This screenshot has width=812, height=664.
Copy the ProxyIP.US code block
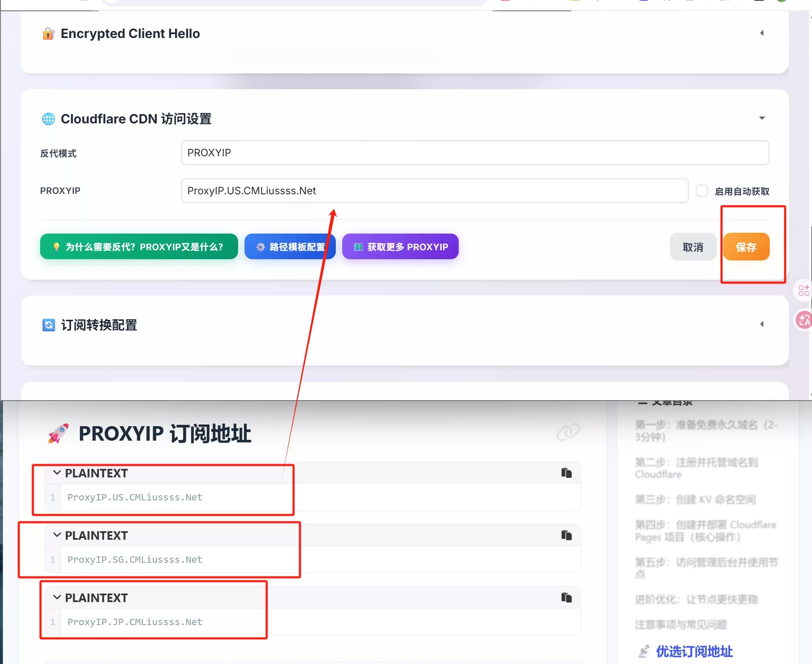[x=566, y=473]
